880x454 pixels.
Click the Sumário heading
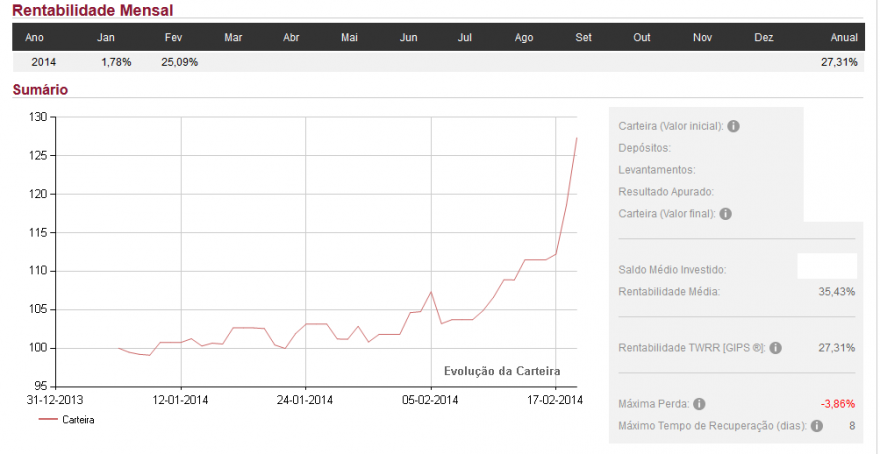coord(40,90)
